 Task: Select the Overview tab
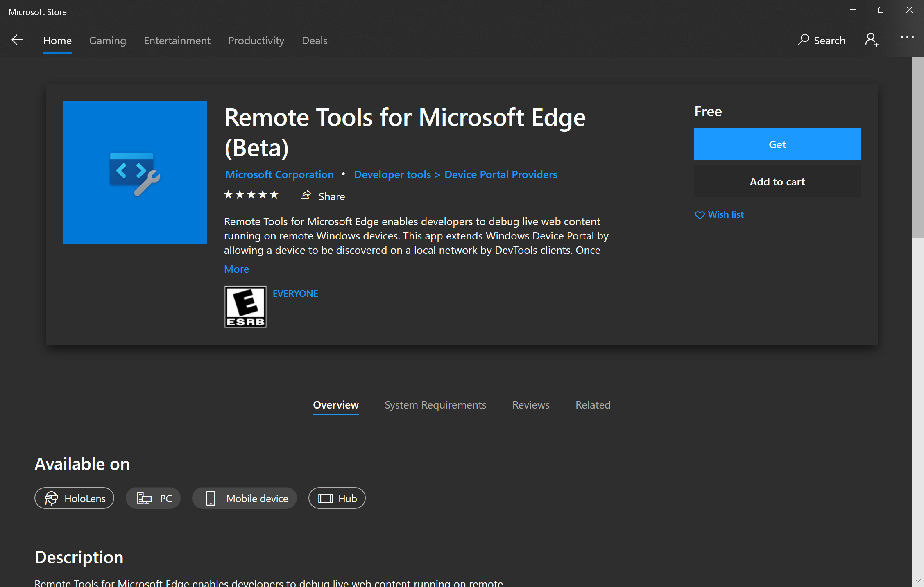tap(335, 405)
